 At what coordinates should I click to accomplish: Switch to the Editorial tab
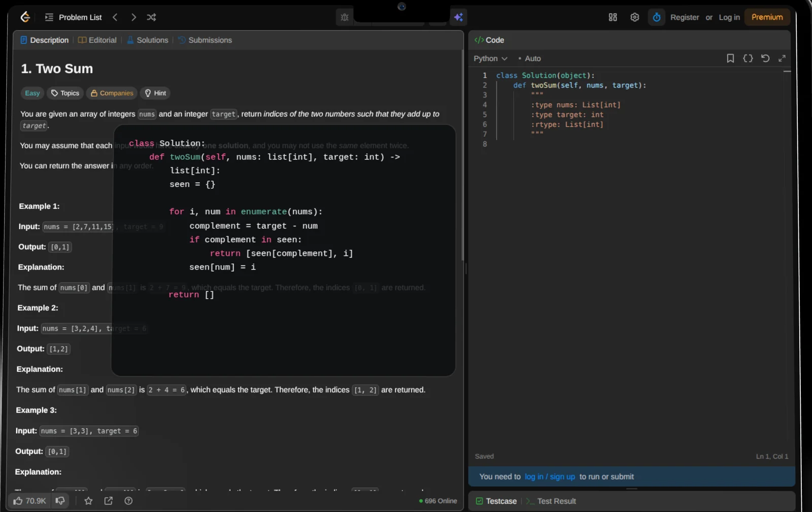(97, 40)
